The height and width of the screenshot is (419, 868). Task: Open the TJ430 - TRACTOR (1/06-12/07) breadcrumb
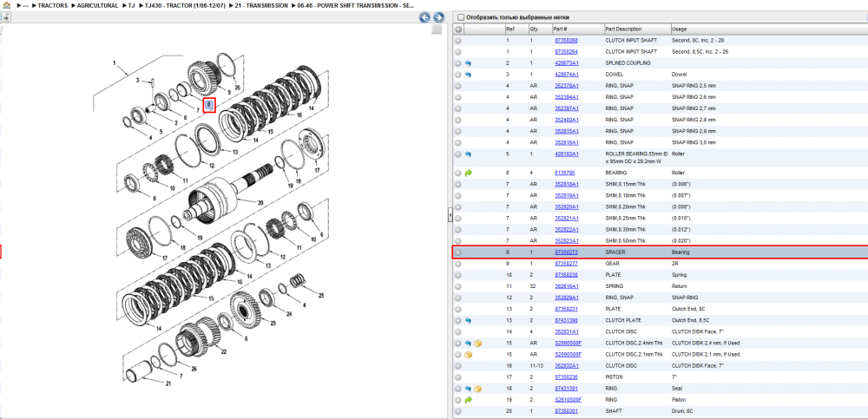coord(184,5)
